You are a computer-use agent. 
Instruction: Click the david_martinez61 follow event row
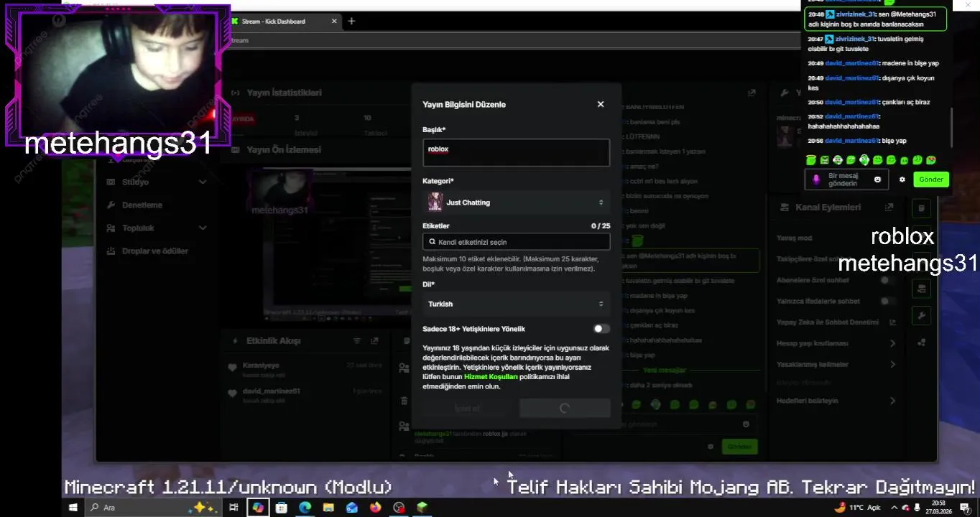click(305, 395)
